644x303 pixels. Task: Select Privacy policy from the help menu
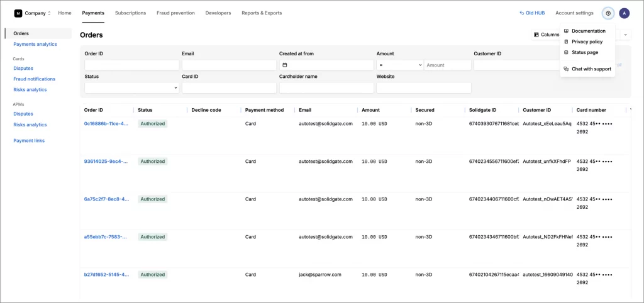(x=587, y=41)
